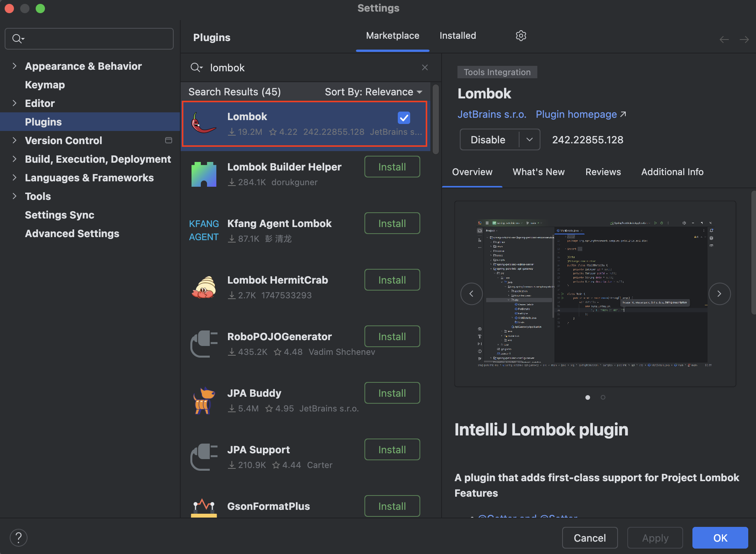Viewport: 756px width, 554px height.
Task: Click the RoboPOJOGenerator plug icon
Action: click(x=204, y=344)
